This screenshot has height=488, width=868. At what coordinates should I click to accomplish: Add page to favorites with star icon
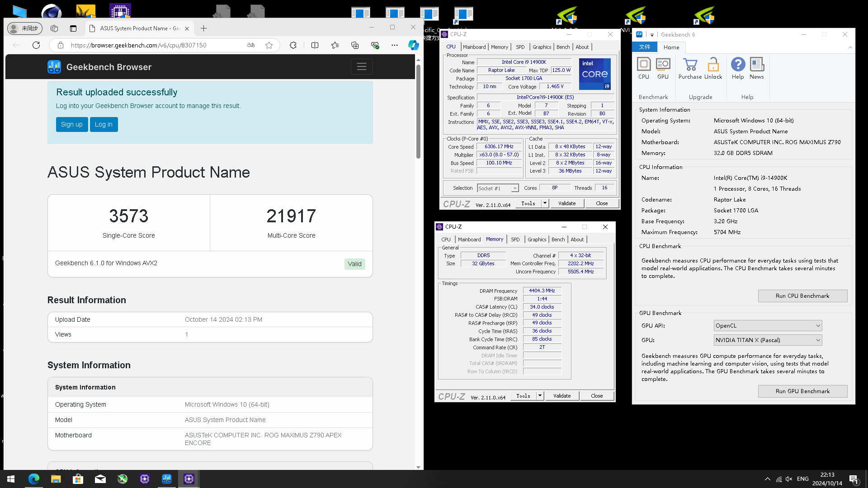[269, 45]
